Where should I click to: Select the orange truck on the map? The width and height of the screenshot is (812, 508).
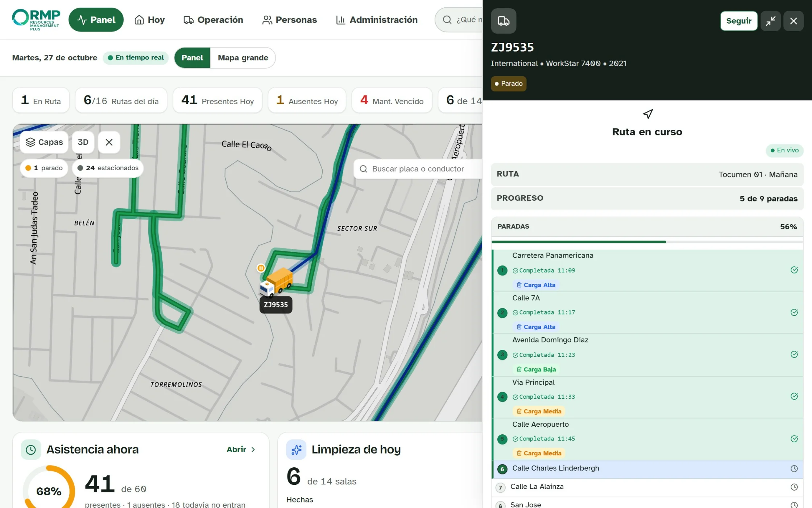(277, 283)
